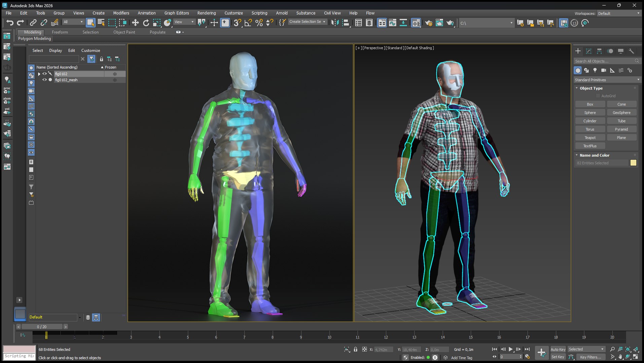Screen dimensions: 644x363
Task: Toggle Window/Crossing selection mode
Action: coord(123,23)
